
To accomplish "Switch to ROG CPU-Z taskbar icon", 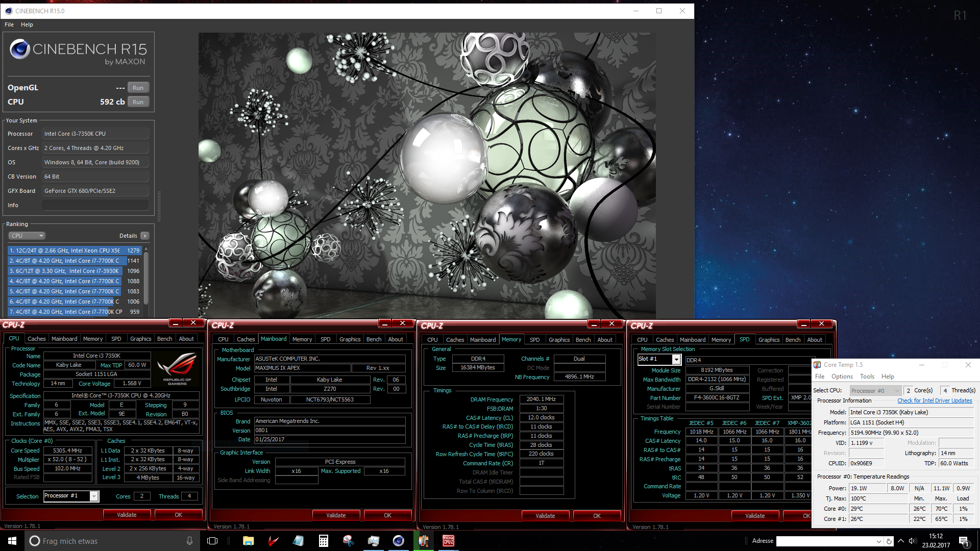I will [448, 541].
